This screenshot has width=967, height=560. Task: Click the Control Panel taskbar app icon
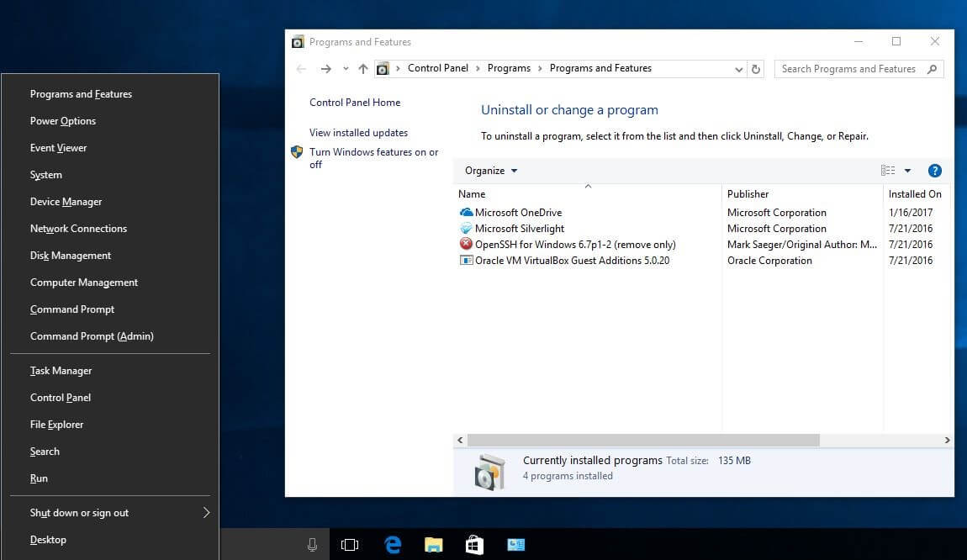[x=515, y=545]
